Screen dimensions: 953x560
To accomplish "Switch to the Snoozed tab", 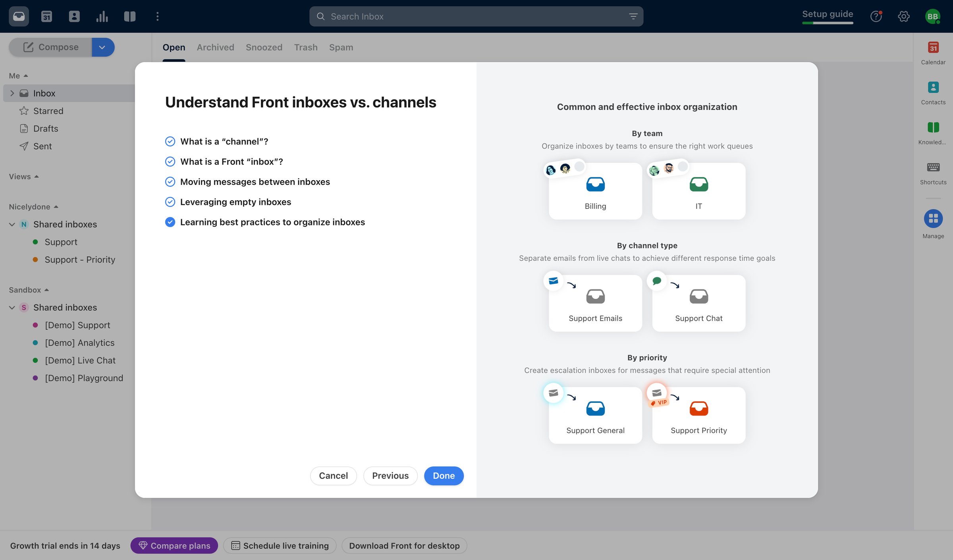I will click(264, 47).
